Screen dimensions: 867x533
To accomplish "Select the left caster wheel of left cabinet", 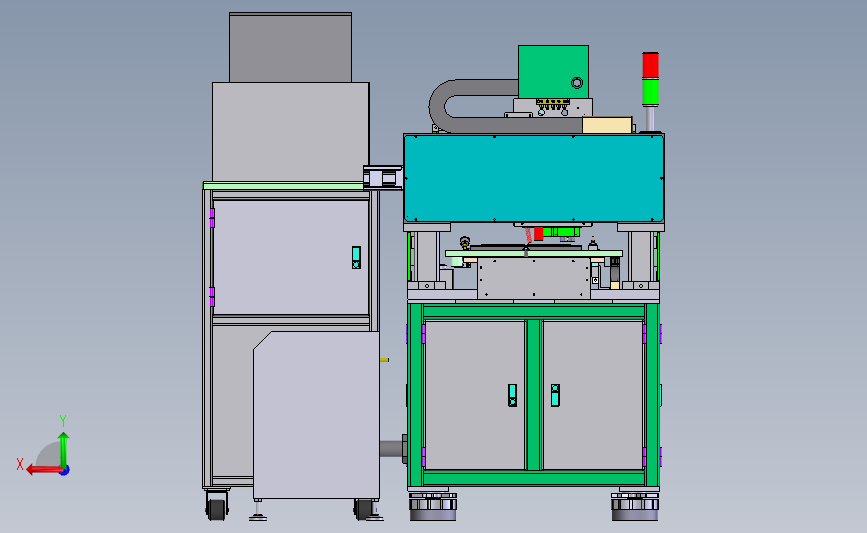I will (x=217, y=506).
